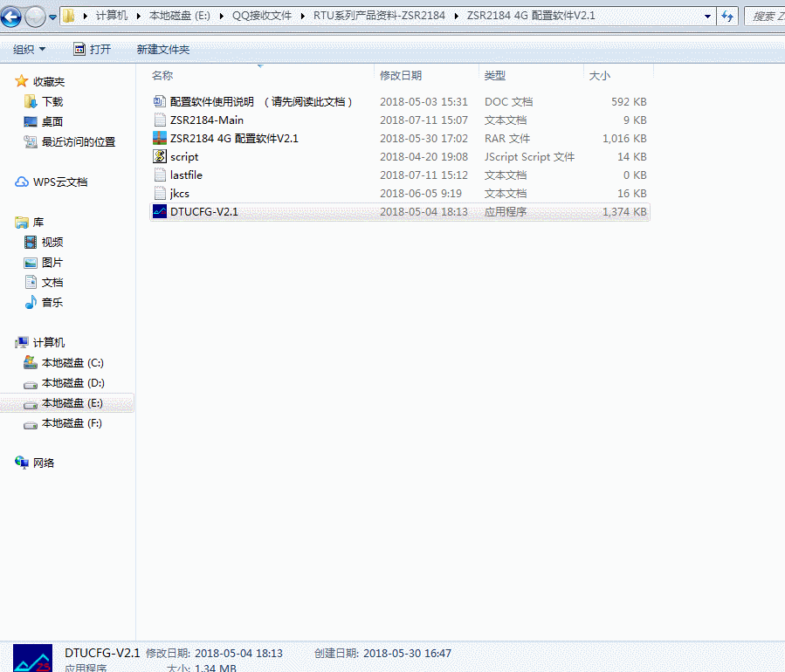This screenshot has width=785, height=672.
Task: Open the 视频 library
Action: (52, 242)
